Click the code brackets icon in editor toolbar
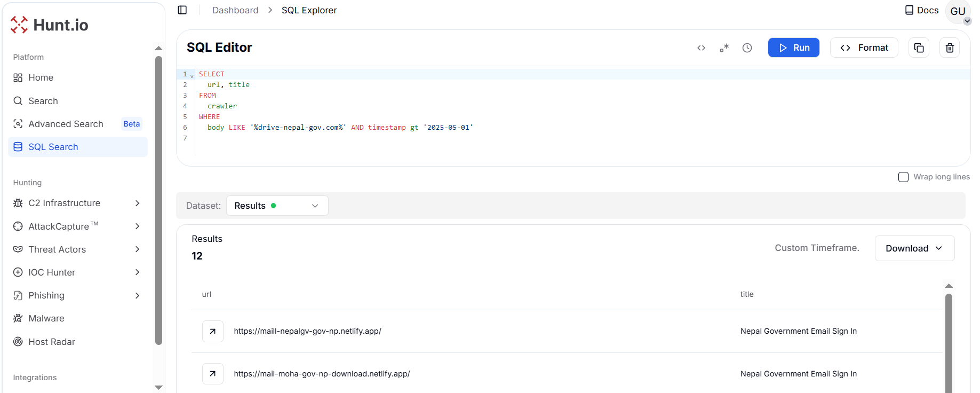Viewport: 980px width, 393px height. tap(701, 48)
